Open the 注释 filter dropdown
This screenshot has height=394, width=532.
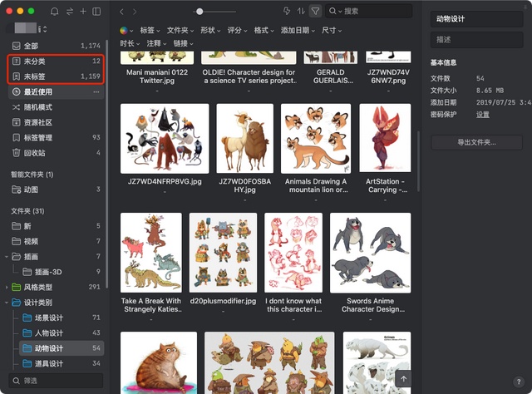point(156,43)
